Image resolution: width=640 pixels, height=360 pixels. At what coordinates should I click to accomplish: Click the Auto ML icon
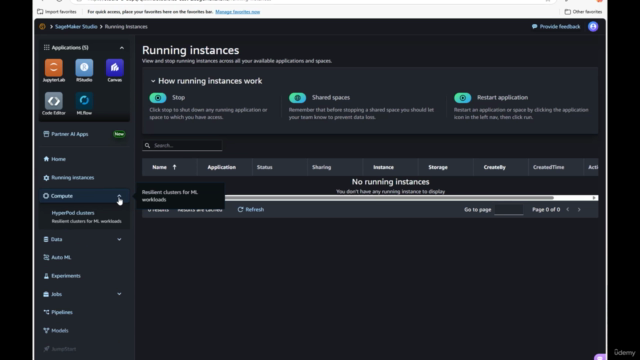point(46,257)
